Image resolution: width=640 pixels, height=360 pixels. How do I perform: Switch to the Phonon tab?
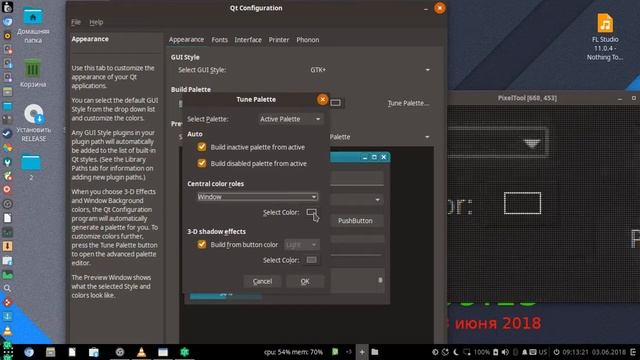(308, 40)
